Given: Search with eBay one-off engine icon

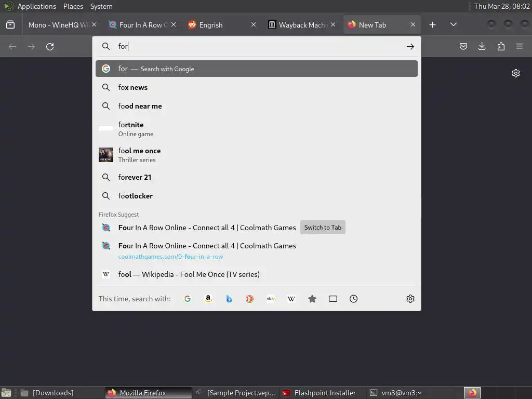Looking at the screenshot, I should [271, 299].
